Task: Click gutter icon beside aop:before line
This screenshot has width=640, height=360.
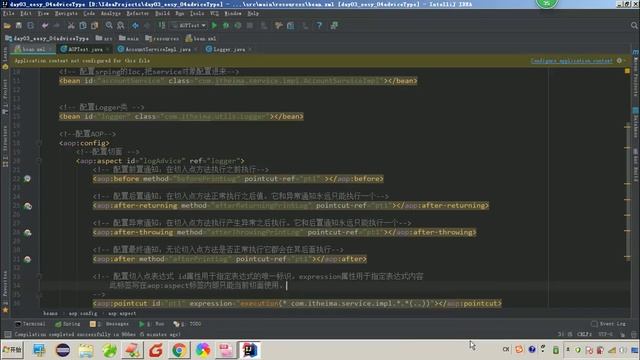Action: 27,179
